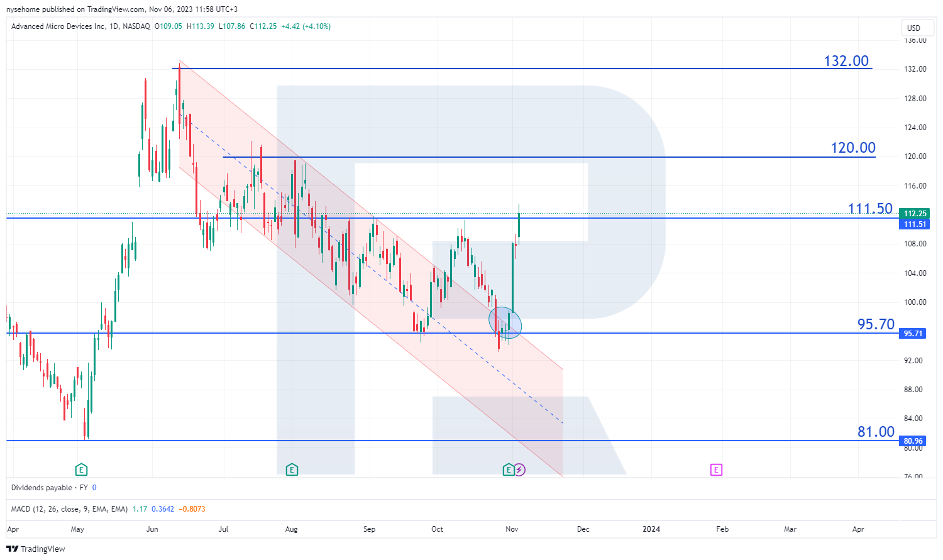Screen dimensions: 943x560
Task: Click the O109.05 open value in legend
Action: tap(168, 26)
